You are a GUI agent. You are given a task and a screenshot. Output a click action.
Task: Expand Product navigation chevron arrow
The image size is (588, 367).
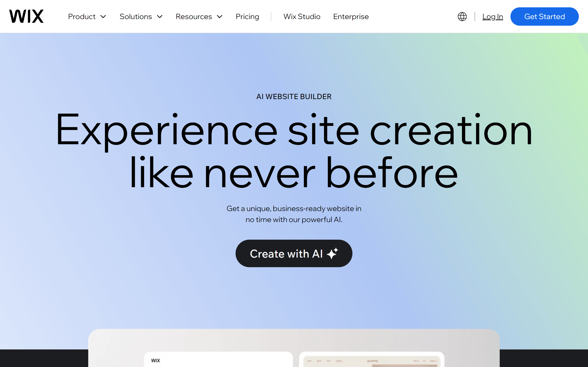coord(103,17)
